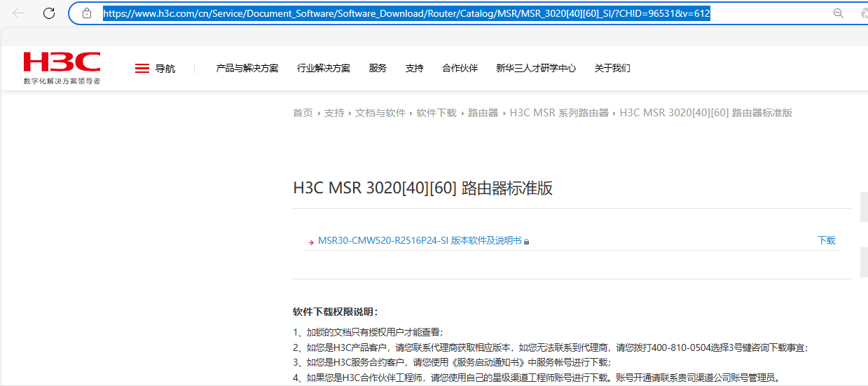Click H3C MSR 3020[40][60] 路由器标准版 breadcrumb
868x386 pixels.
(706, 113)
